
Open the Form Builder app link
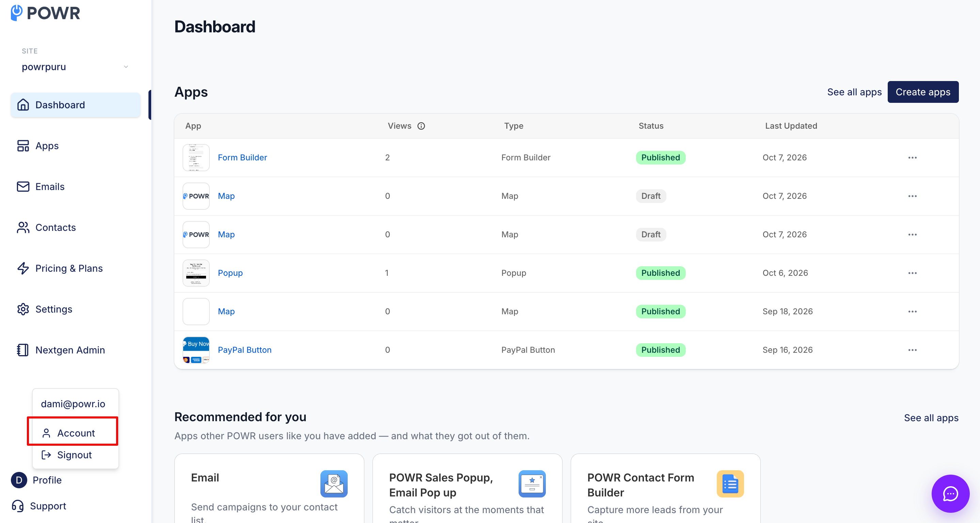pos(242,157)
